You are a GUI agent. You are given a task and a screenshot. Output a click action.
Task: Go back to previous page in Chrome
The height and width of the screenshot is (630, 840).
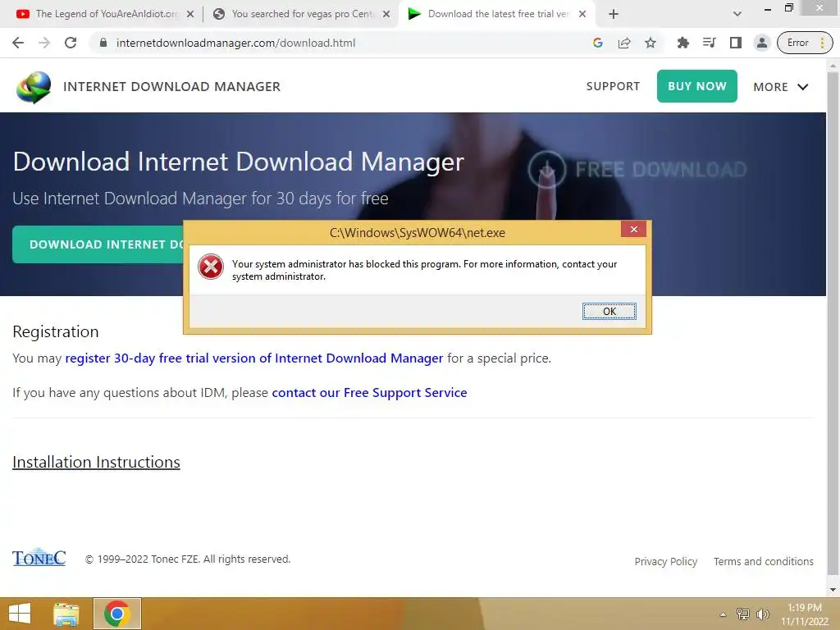pos(18,43)
